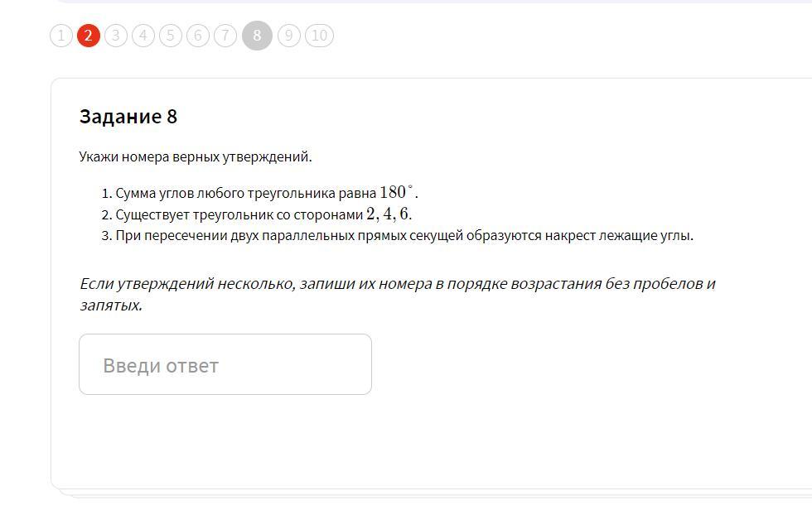
Task: Click the 180° formula in statement 1
Action: click(397, 192)
